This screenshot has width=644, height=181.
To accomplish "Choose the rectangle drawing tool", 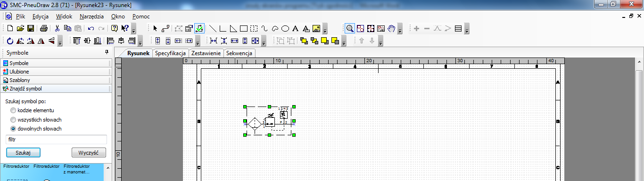I will pos(244,28).
